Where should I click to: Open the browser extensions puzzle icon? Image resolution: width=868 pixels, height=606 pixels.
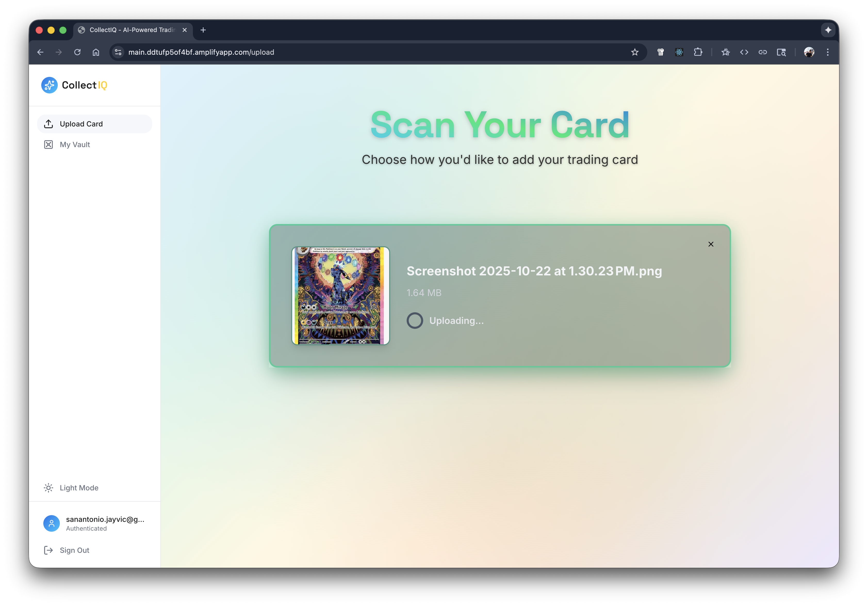pyautogui.click(x=698, y=52)
